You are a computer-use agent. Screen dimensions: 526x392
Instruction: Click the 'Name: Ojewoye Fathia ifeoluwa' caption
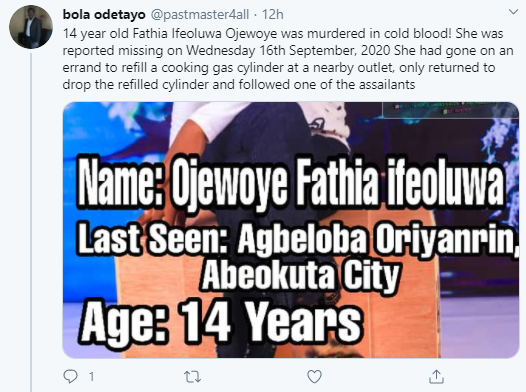pyautogui.click(x=291, y=184)
